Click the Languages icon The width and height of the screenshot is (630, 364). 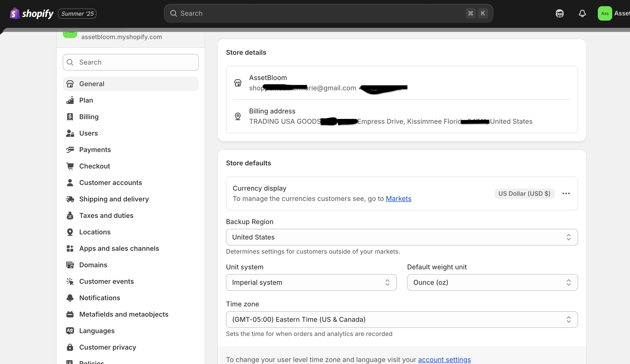70,331
